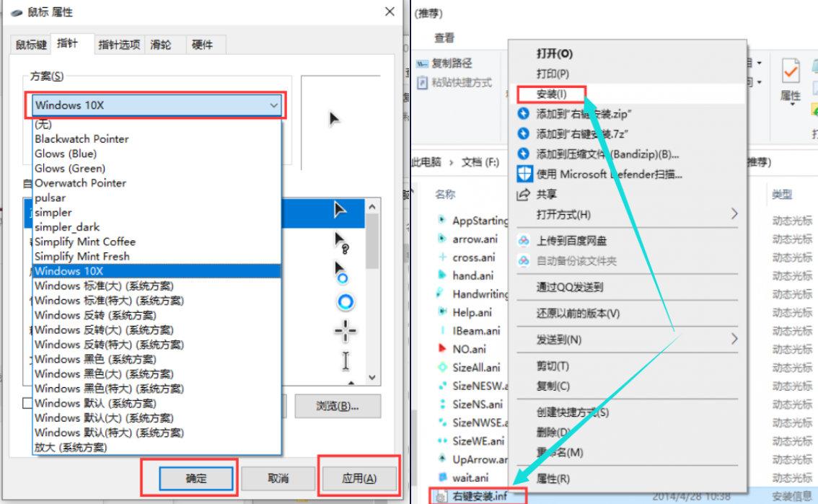Choose Overwatch Pointer from the scheme list
Screen dimensions: 818x504
pos(157,183)
